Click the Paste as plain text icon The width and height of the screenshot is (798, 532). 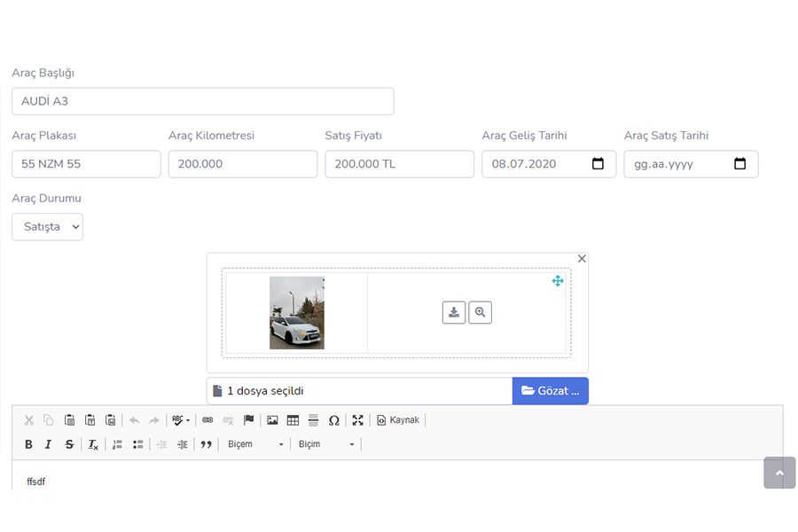pyautogui.click(x=90, y=420)
